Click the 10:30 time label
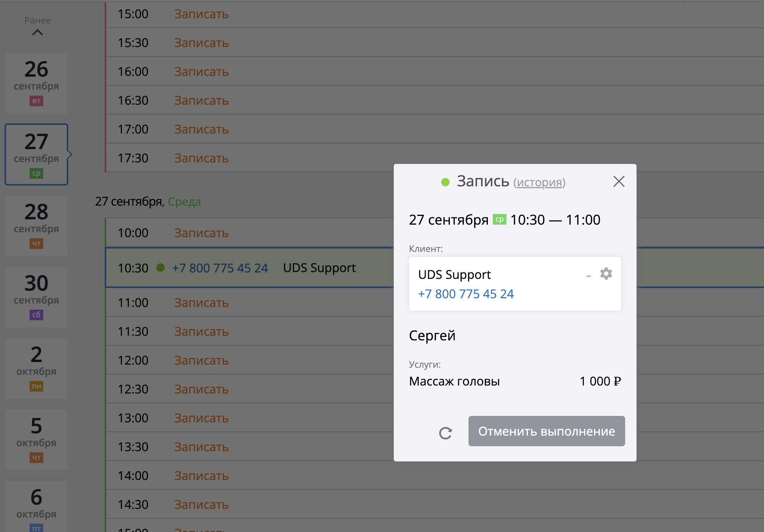Screen dimensions: 764x532 coord(133,268)
